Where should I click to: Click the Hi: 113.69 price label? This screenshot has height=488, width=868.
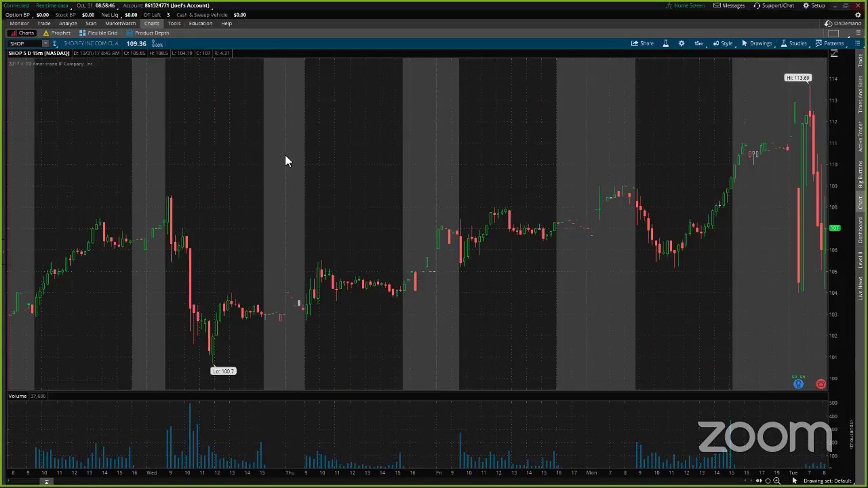point(797,78)
